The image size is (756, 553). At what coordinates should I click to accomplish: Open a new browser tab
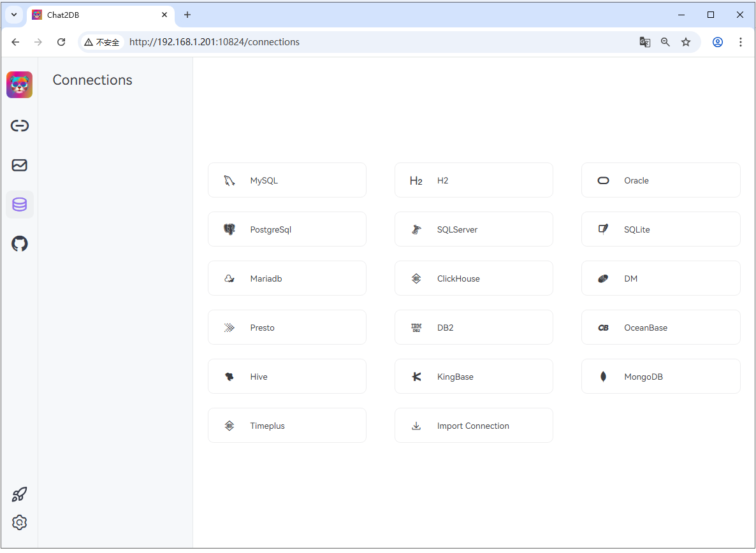187,15
